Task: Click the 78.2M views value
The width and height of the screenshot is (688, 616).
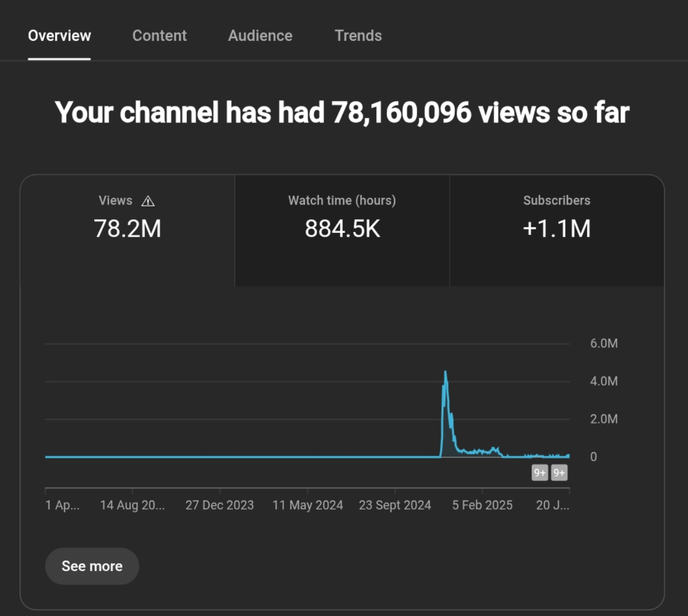Action: 127,229
